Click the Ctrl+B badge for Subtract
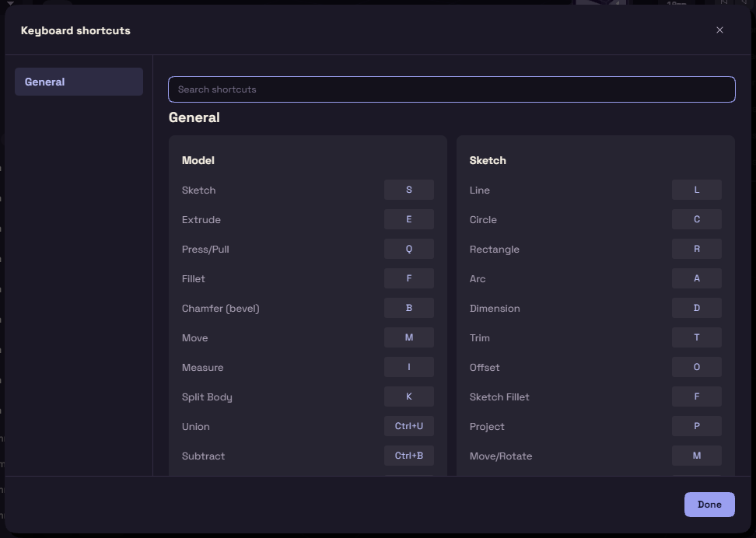756x538 pixels. [x=409, y=456]
